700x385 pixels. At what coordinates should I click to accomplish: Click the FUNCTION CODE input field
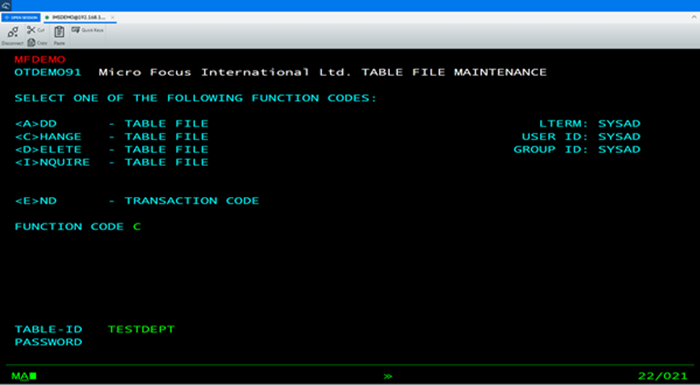pyautogui.click(x=137, y=227)
